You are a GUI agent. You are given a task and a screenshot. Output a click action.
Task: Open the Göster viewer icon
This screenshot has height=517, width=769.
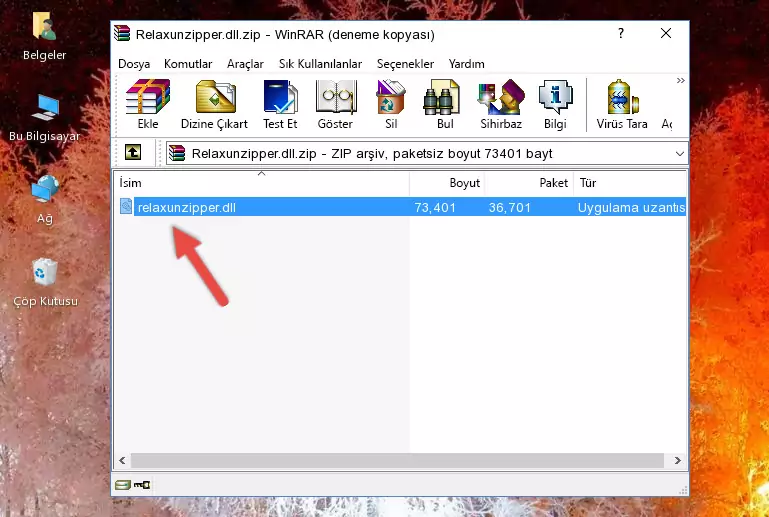(335, 104)
